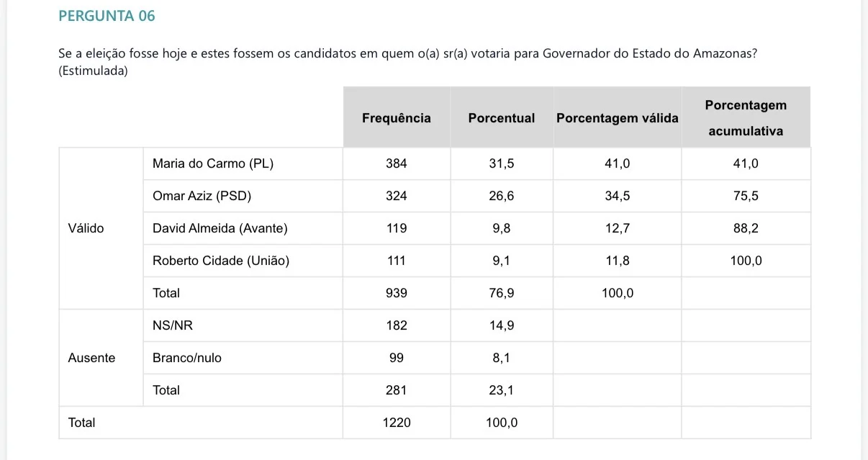Click the Porcentagem acumulativa column header
868x460 pixels.
coord(746,118)
